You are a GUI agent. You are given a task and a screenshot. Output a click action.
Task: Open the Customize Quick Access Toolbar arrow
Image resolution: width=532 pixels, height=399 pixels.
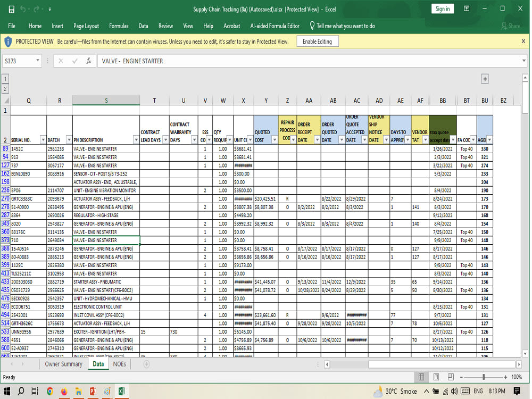tap(49, 9)
